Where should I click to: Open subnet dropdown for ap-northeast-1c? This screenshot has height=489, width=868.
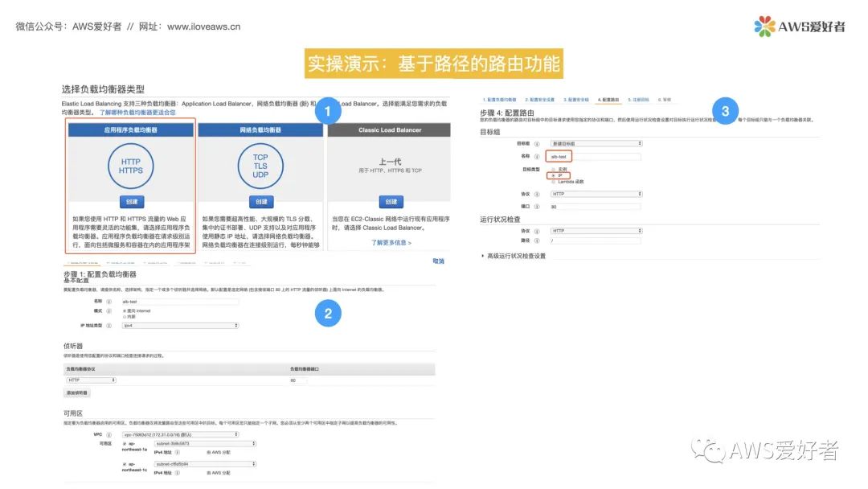[x=206, y=464]
